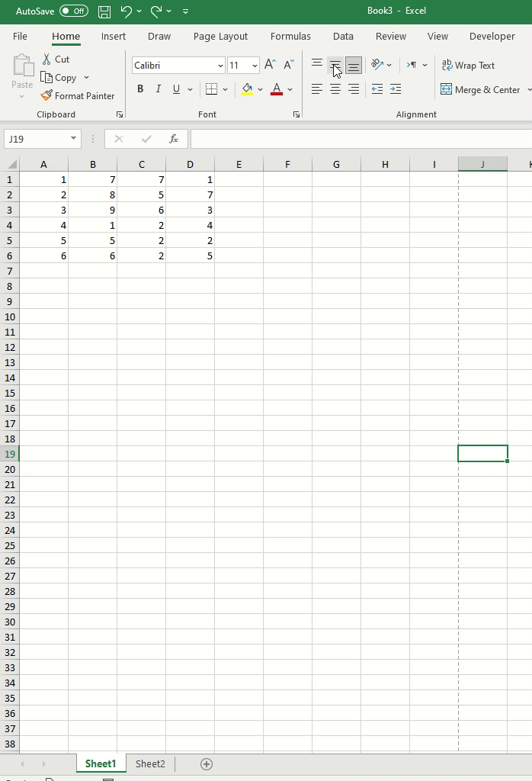Click Format Painter brush
532x781 pixels.
(78, 95)
